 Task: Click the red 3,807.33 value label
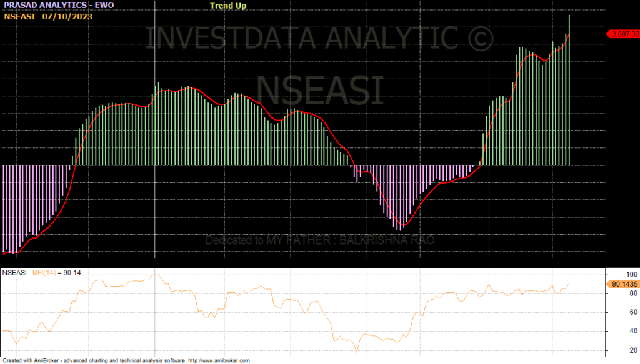pos(623,34)
